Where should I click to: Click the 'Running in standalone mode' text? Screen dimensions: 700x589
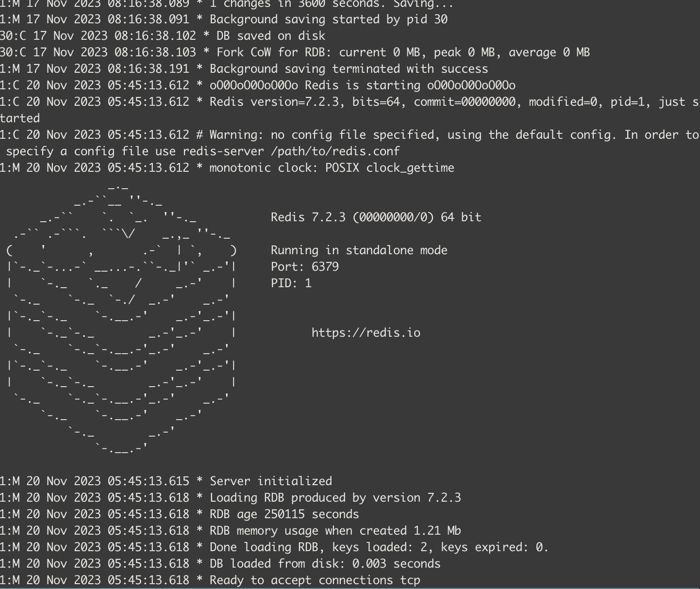point(359,250)
